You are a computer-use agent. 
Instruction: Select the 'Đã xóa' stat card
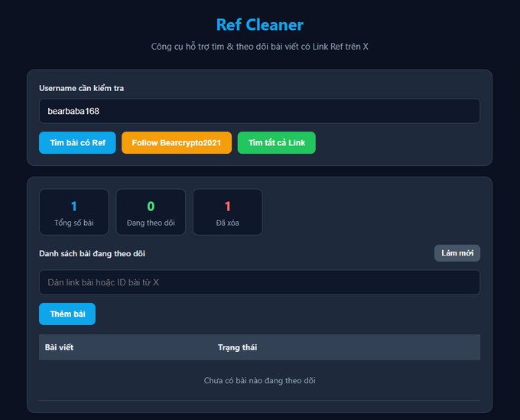coord(228,213)
